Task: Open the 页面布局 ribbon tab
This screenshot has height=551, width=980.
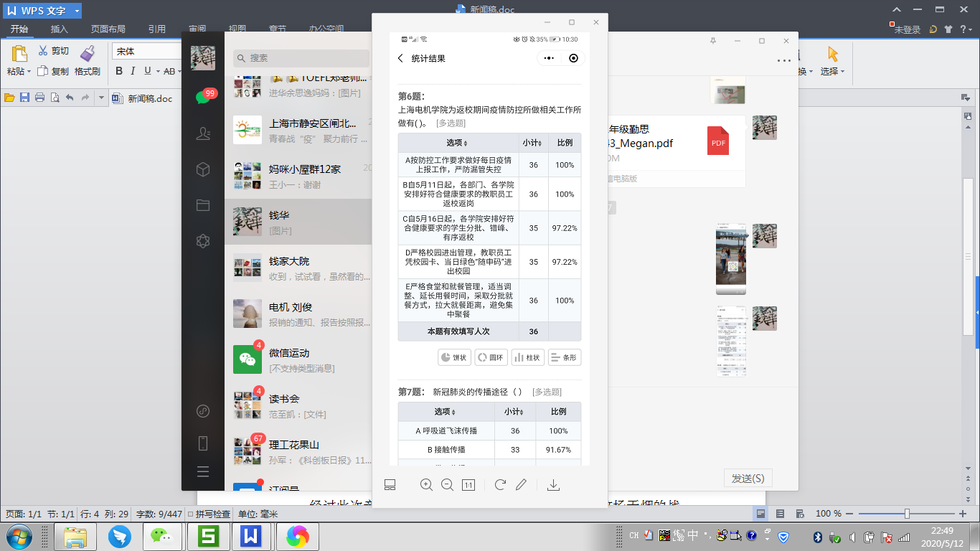Action: (x=108, y=29)
